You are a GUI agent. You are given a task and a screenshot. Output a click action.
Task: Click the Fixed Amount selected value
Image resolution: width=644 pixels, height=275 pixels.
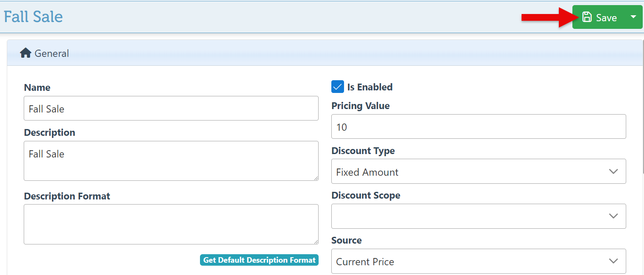367,172
